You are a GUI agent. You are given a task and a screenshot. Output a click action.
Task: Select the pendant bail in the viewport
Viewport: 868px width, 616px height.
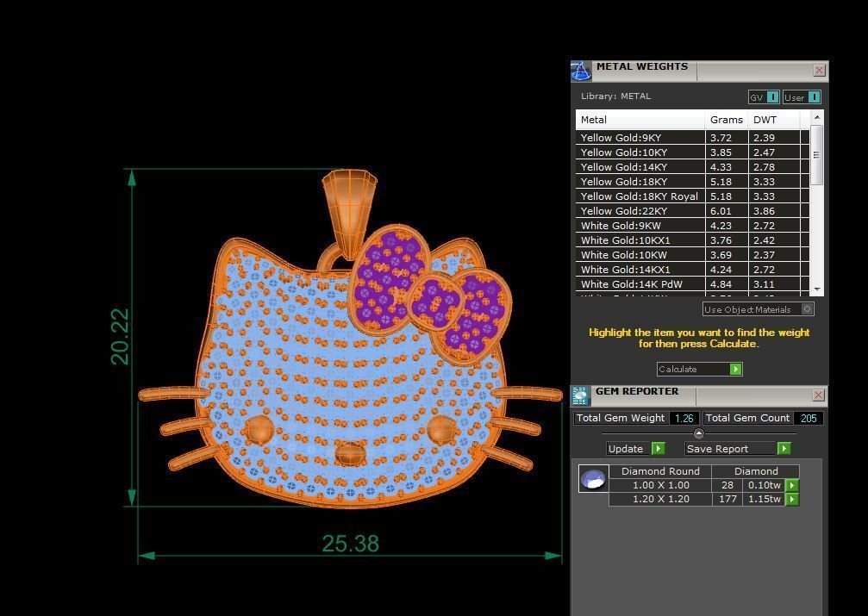(x=349, y=213)
